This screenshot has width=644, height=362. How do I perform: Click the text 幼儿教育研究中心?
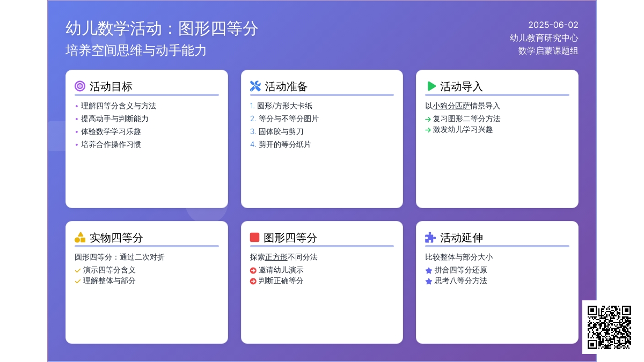(544, 38)
